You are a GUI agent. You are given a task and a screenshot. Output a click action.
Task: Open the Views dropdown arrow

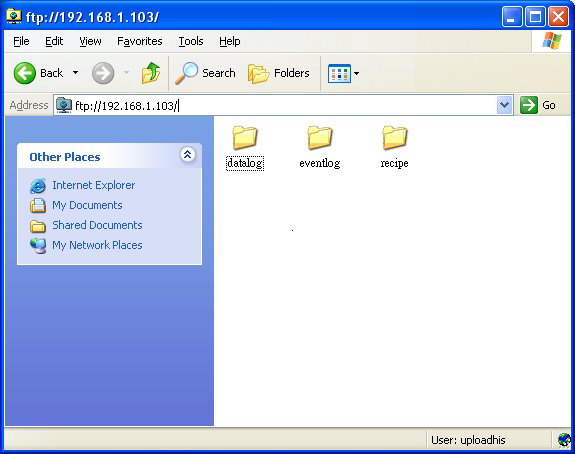point(356,73)
